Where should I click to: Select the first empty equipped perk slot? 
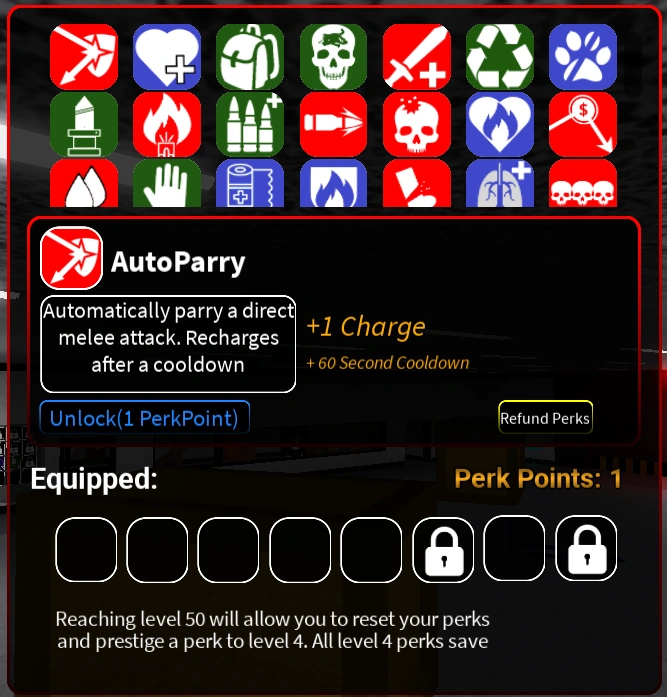coord(86,549)
